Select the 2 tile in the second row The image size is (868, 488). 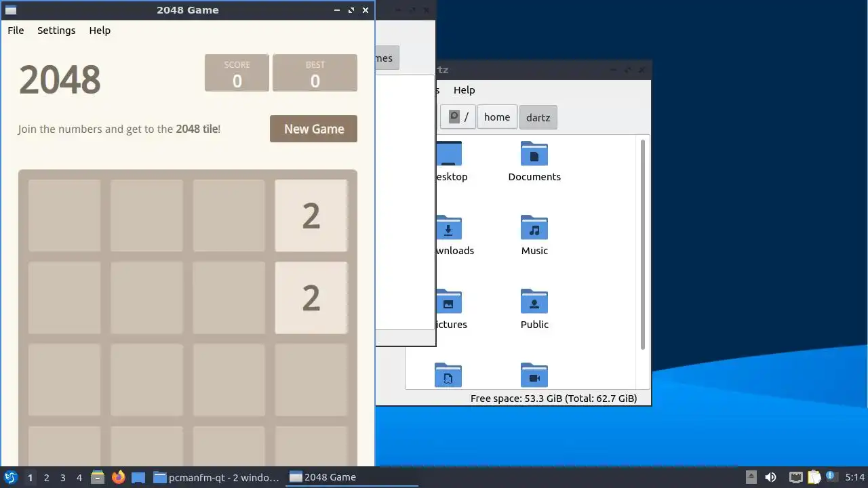pyautogui.click(x=311, y=298)
